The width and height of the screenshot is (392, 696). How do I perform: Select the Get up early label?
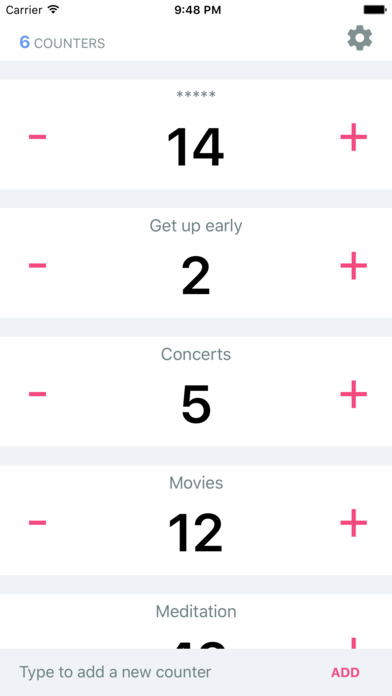pos(196,226)
